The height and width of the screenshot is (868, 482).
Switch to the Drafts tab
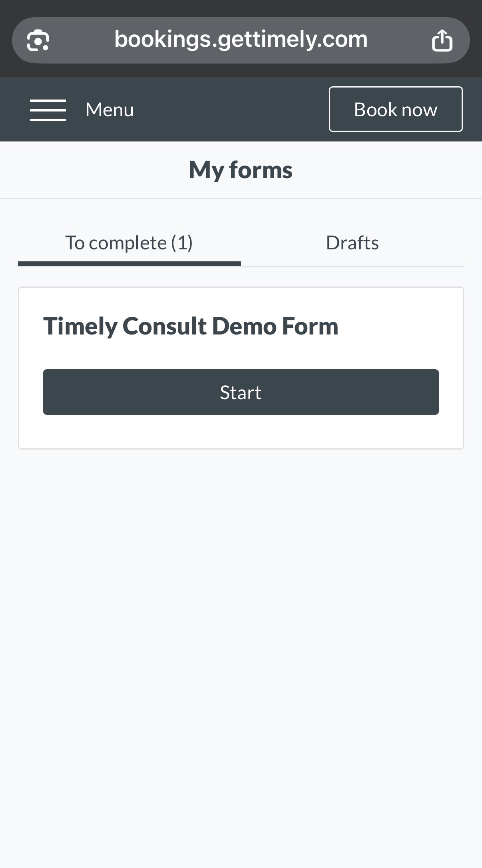[x=352, y=243]
